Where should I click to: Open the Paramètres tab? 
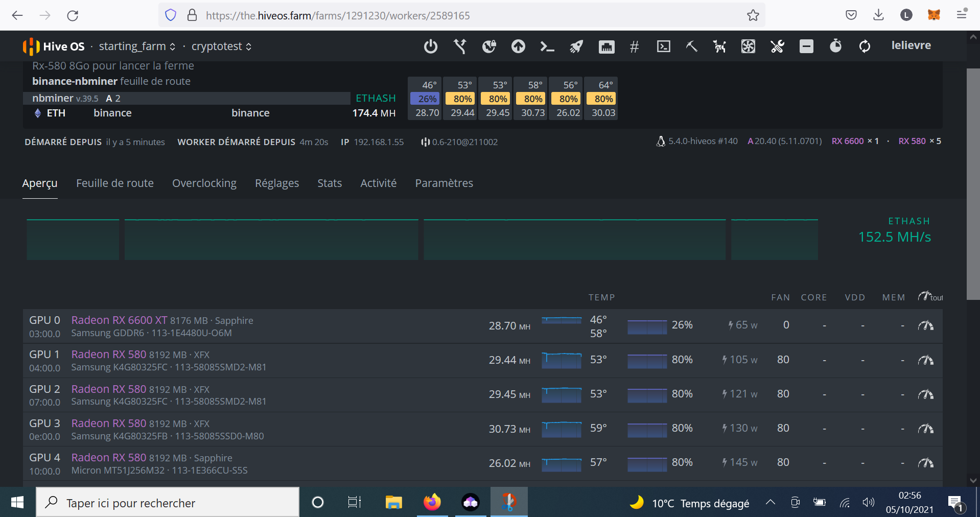(444, 183)
